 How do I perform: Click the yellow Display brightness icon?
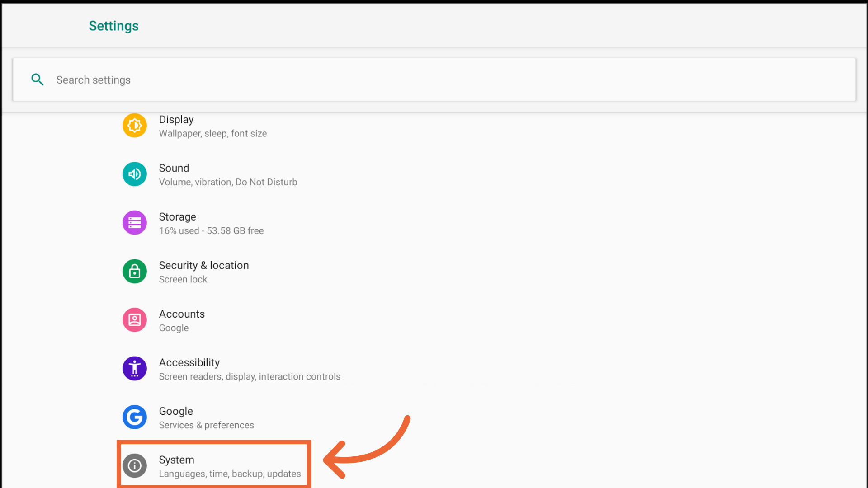click(x=134, y=126)
